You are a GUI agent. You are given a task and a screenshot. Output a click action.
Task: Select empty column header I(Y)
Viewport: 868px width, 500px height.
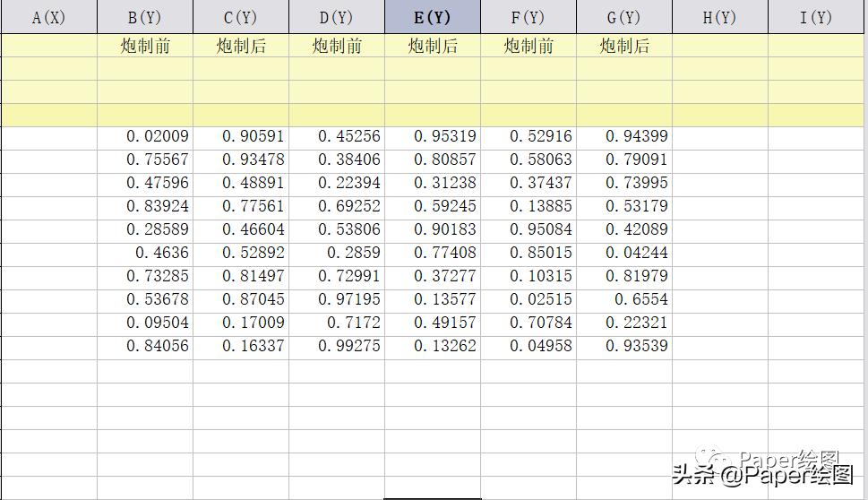[818, 17]
